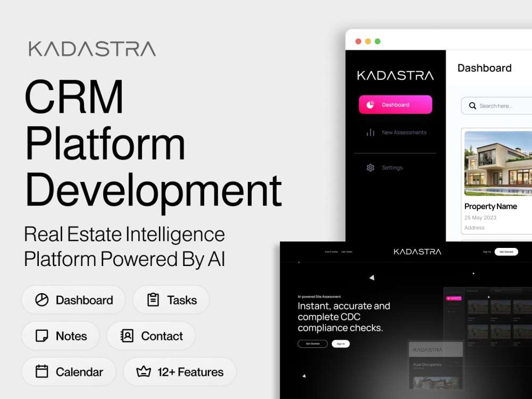The image size is (532, 399).
Task: Click the grey KADASTRA logo on the left panel
Action: pos(92,49)
